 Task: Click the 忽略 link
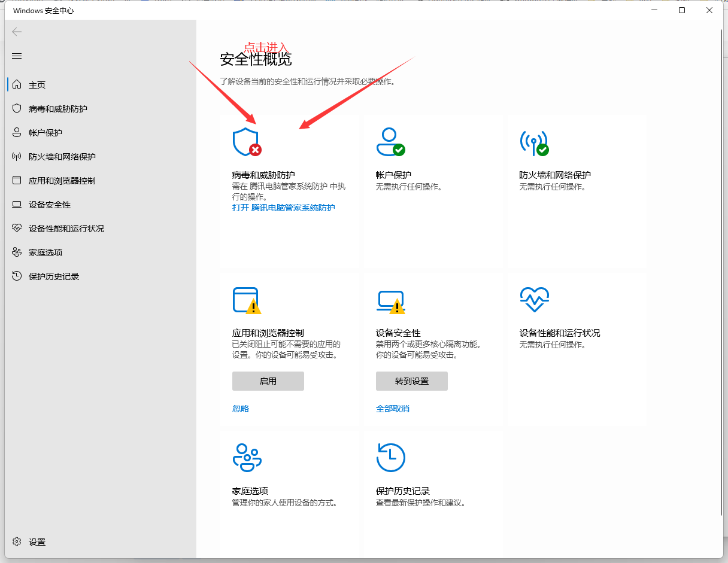click(x=240, y=409)
